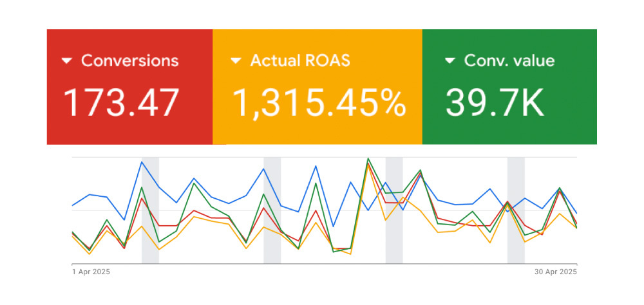Click the Conv. value dropdown triangle
The height and width of the screenshot is (305, 644).
tap(450, 61)
